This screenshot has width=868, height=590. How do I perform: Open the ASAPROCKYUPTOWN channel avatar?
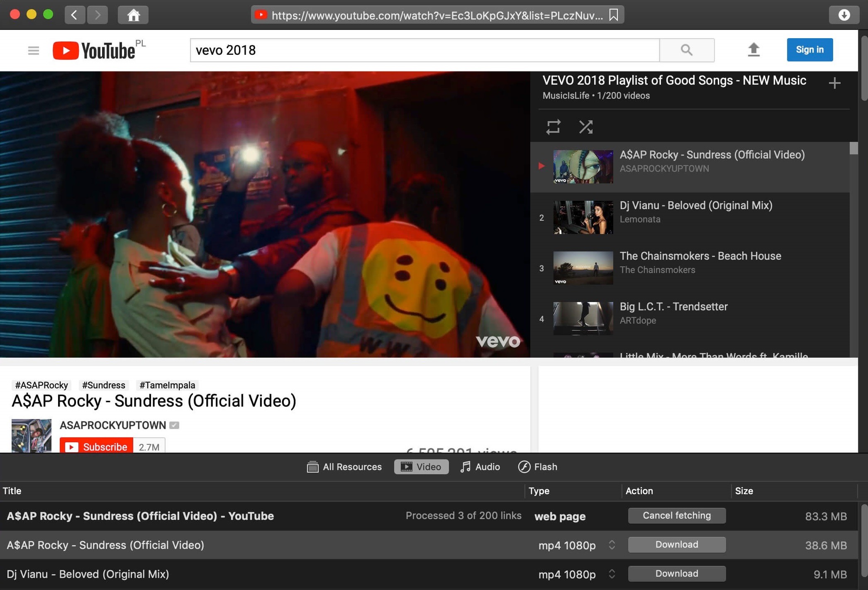click(32, 436)
